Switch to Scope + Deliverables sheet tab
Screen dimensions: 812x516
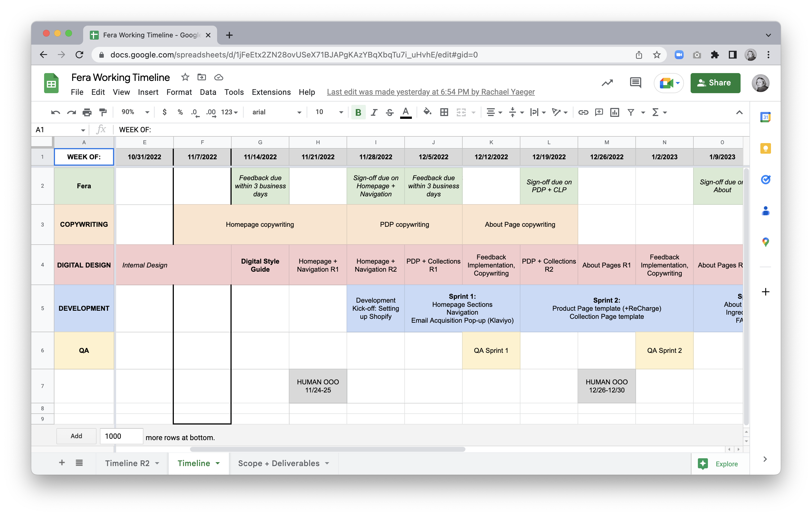click(x=278, y=463)
